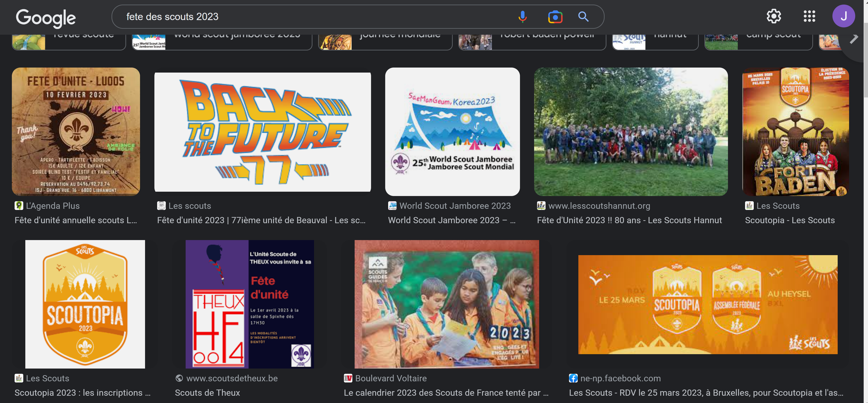Open 'Scouts de Theux' result title

[x=207, y=393]
